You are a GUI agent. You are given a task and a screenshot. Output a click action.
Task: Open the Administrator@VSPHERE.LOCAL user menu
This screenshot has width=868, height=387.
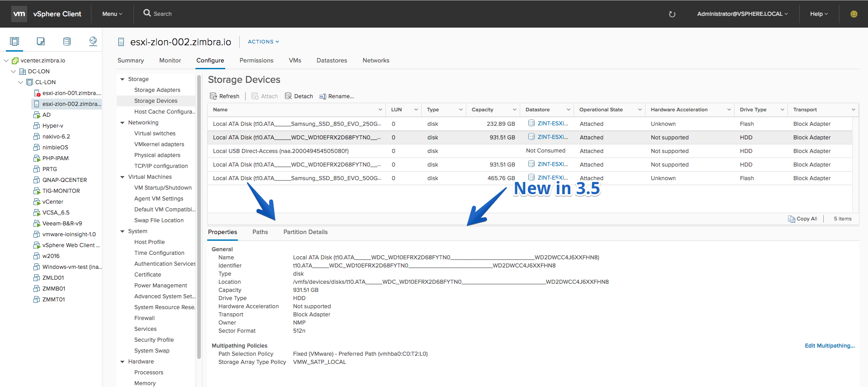click(x=742, y=14)
